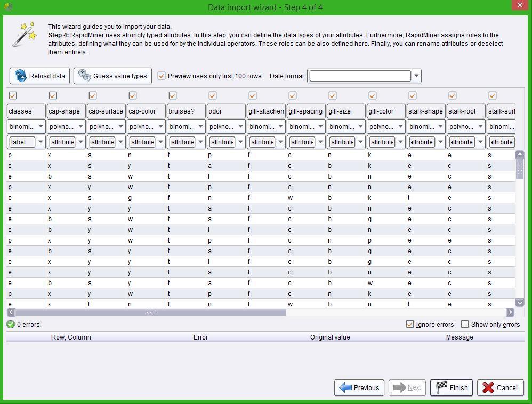Viewport: 532px width, 404px height.
Task: Click the Original value column header
Action: point(330,337)
